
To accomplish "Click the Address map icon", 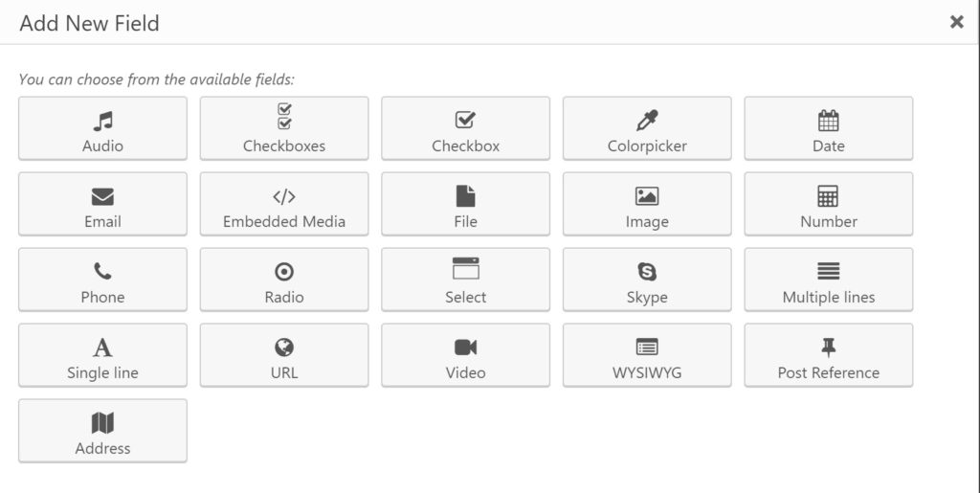I will (102, 423).
